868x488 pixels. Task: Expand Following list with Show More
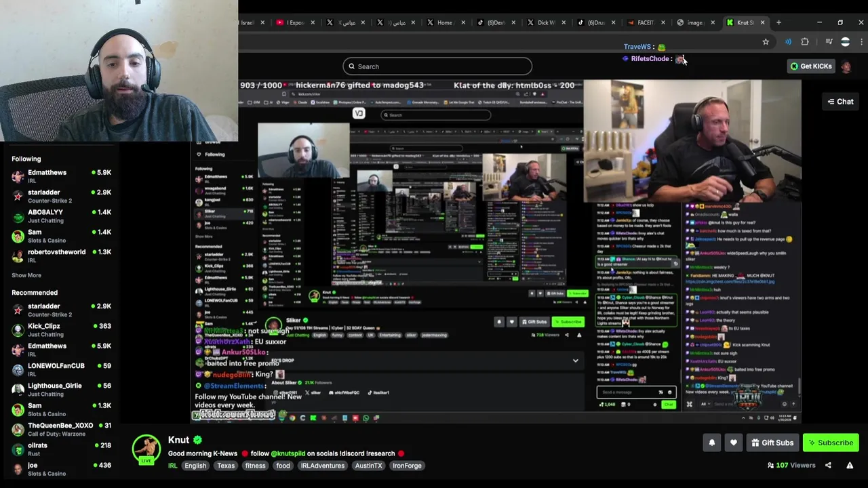[26, 275]
